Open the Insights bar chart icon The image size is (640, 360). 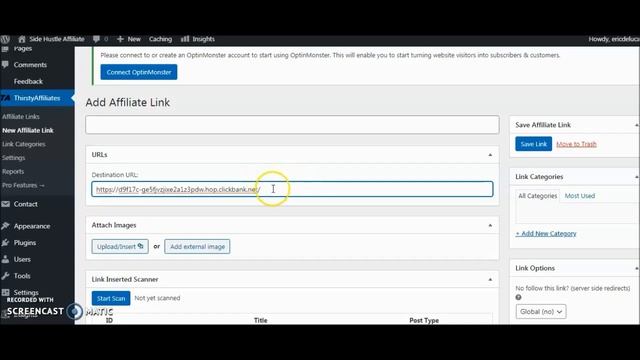pos(185,39)
